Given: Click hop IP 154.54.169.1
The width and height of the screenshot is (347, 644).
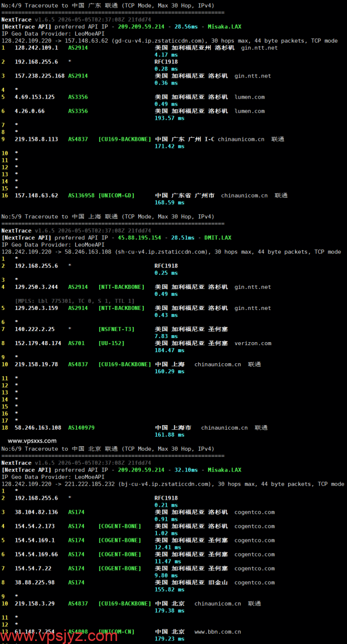Looking at the screenshot, I should coord(35,541).
